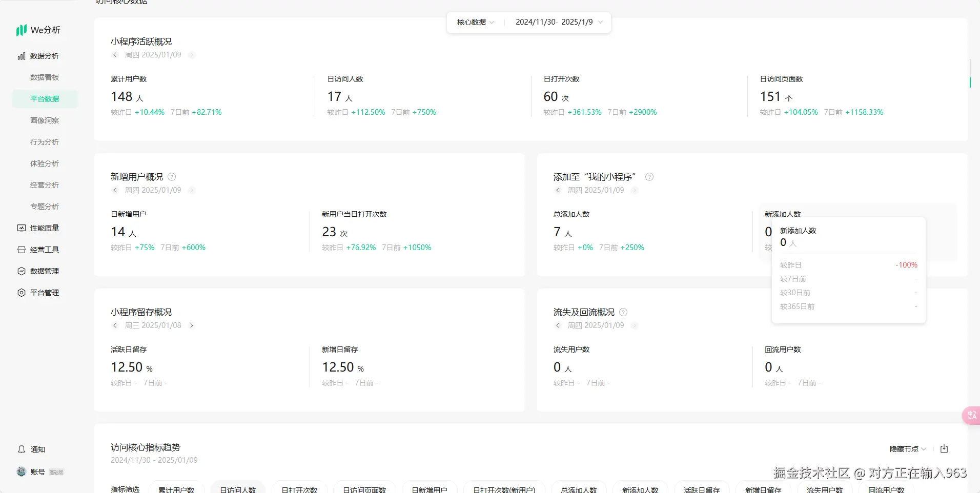Viewport: 980px width, 493px height.
Task: Expand the 平台管理 sidebar section
Action: pyautogui.click(x=45, y=293)
